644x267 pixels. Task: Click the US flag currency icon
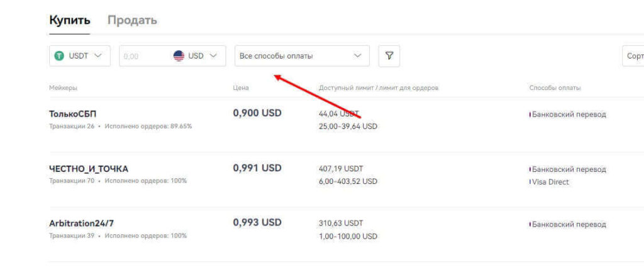pyautogui.click(x=179, y=56)
